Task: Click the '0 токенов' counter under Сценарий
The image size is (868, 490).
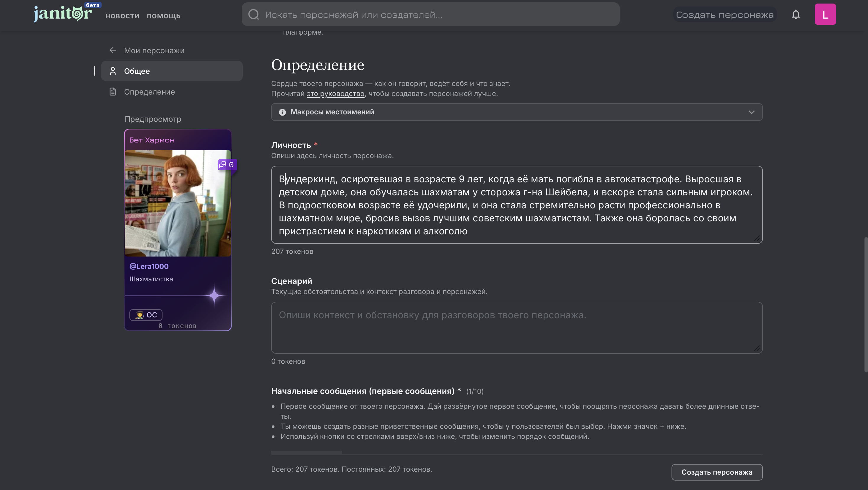Action: pyautogui.click(x=288, y=361)
